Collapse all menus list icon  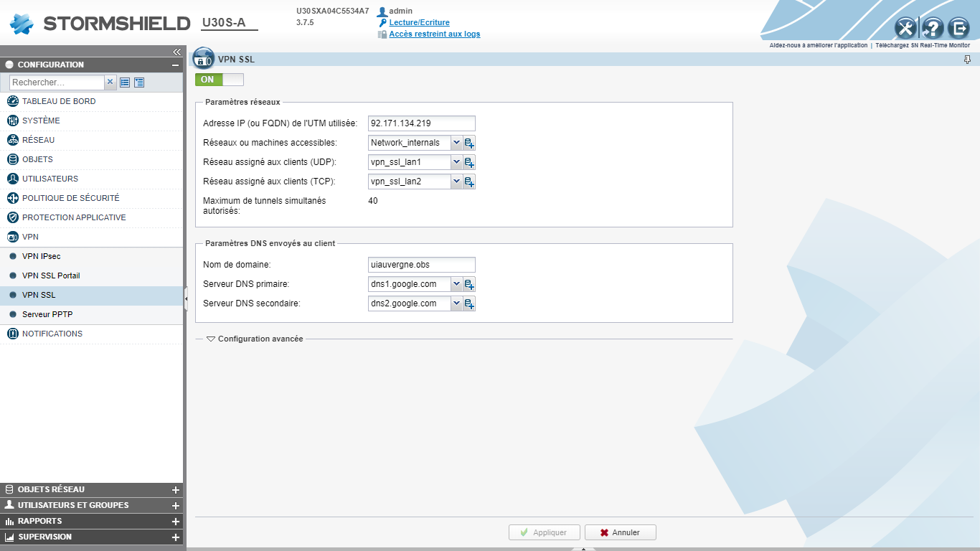(x=125, y=83)
